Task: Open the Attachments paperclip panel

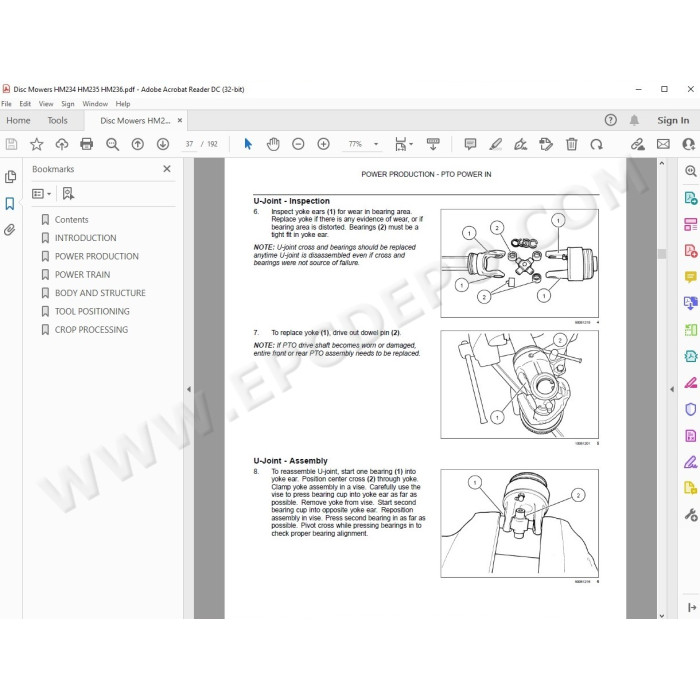Action: pos(10,230)
